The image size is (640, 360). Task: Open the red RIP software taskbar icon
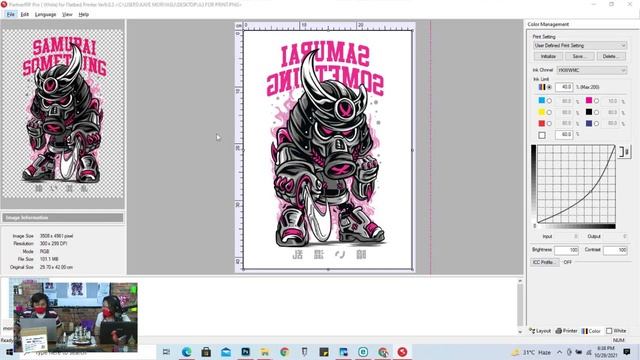[x=402, y=352]
